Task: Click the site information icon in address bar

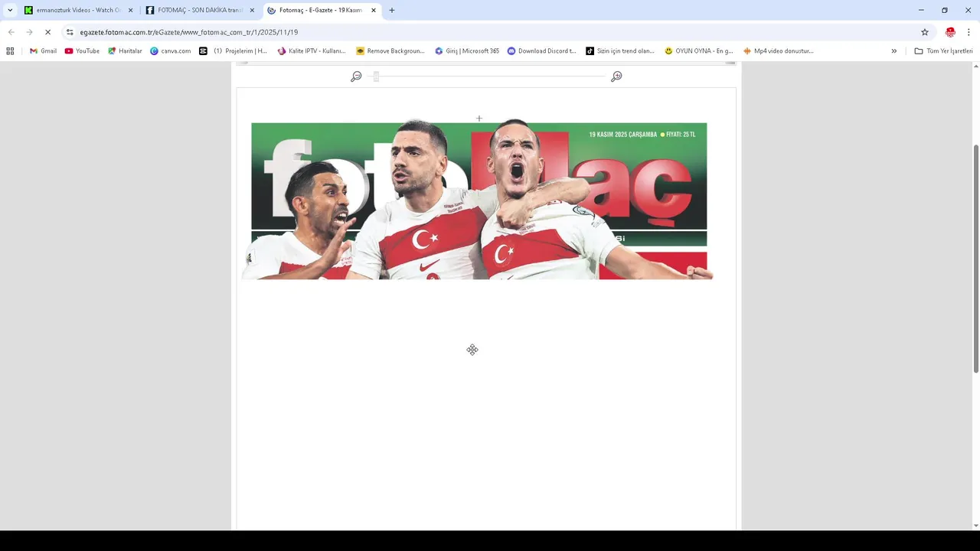Action: pyautogui.click(x=70, y=32)
